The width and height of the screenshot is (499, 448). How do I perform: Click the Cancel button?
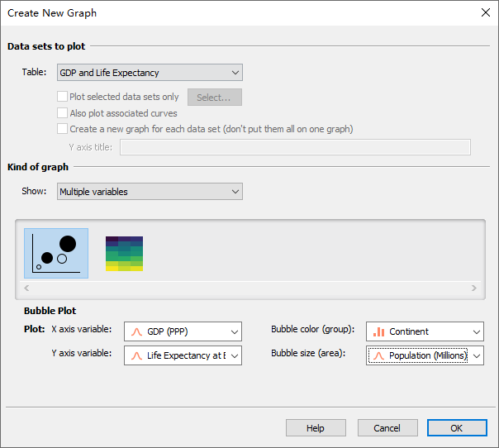[x=387, y=428]
